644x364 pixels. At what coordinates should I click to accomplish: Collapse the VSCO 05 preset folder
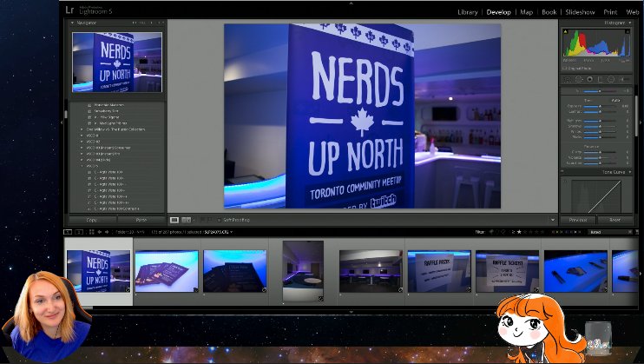pyautogui.click(x=82, y=166)
